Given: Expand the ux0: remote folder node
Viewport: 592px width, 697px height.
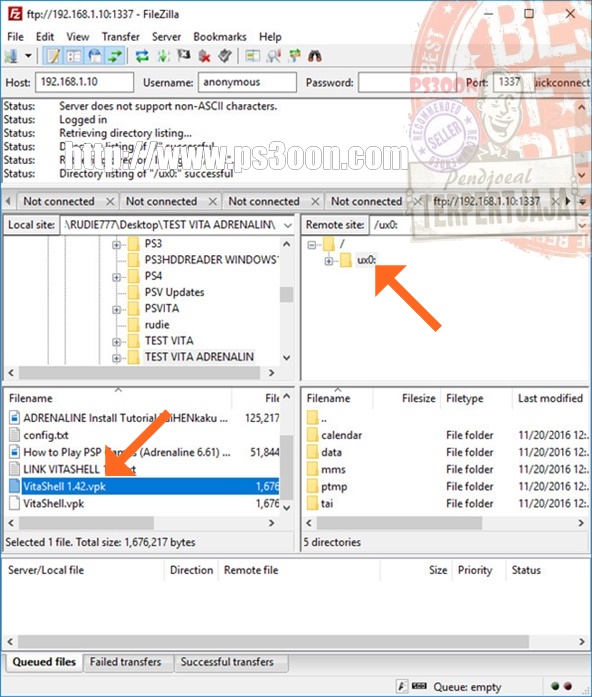Looking at the screenshot, I should (x=328, y=260).
